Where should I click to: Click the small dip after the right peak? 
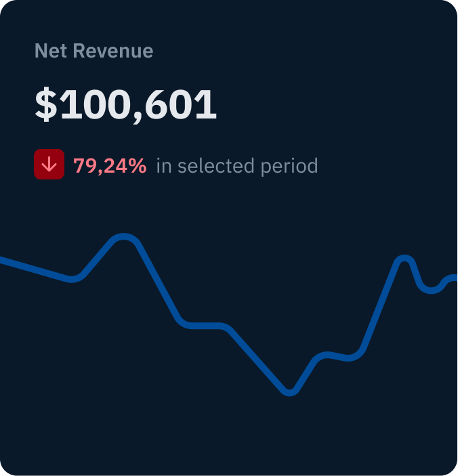[430, 290]
